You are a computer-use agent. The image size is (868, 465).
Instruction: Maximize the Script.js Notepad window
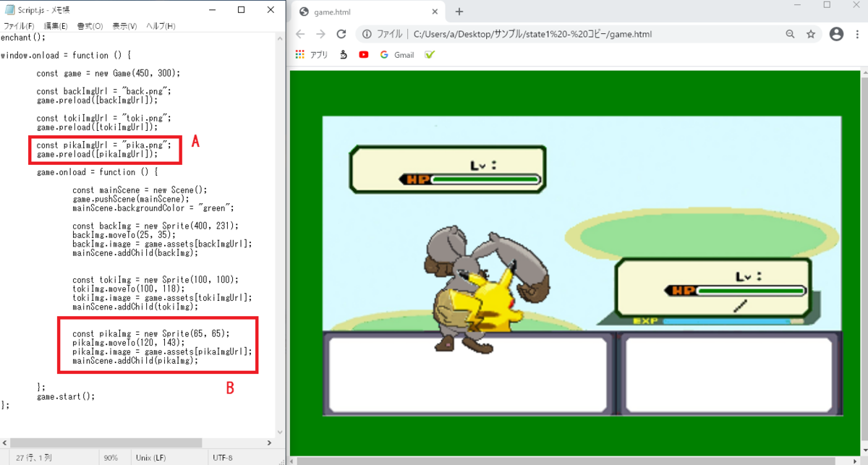(241, 9)
